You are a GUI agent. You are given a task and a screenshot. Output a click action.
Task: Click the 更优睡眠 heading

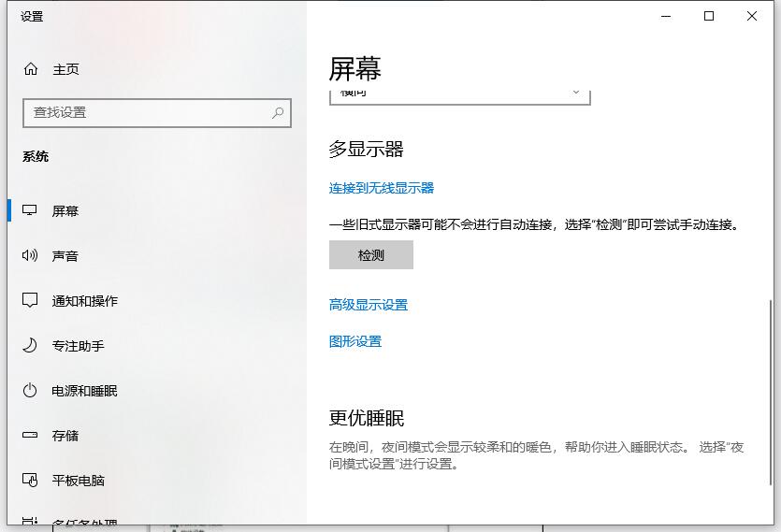[x=366, y=418]
